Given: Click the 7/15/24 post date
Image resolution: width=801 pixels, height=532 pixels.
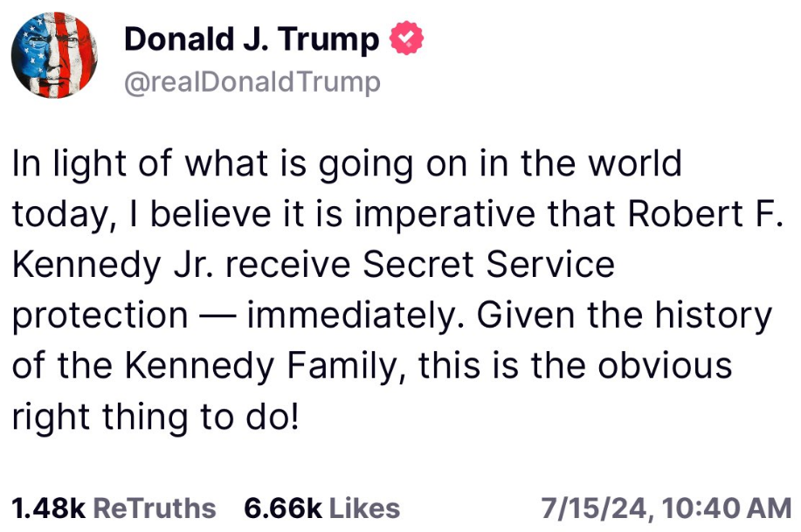Looking at the screenshot, I should click(594, 508).
